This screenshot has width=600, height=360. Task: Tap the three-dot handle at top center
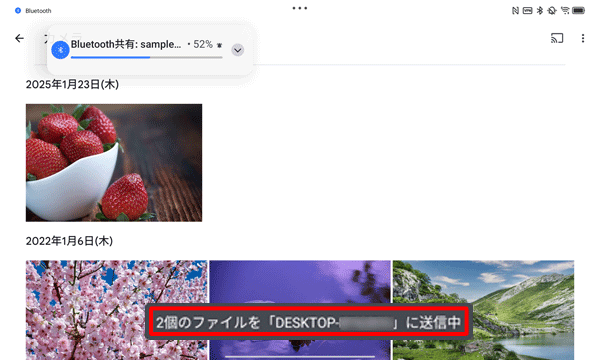pos(300,8)
